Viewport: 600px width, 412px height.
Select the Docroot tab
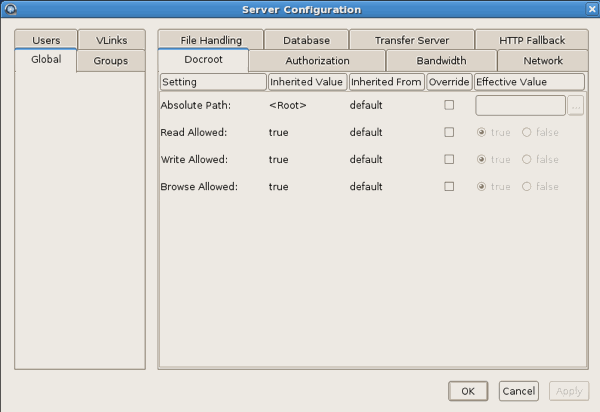click(203, 60)
